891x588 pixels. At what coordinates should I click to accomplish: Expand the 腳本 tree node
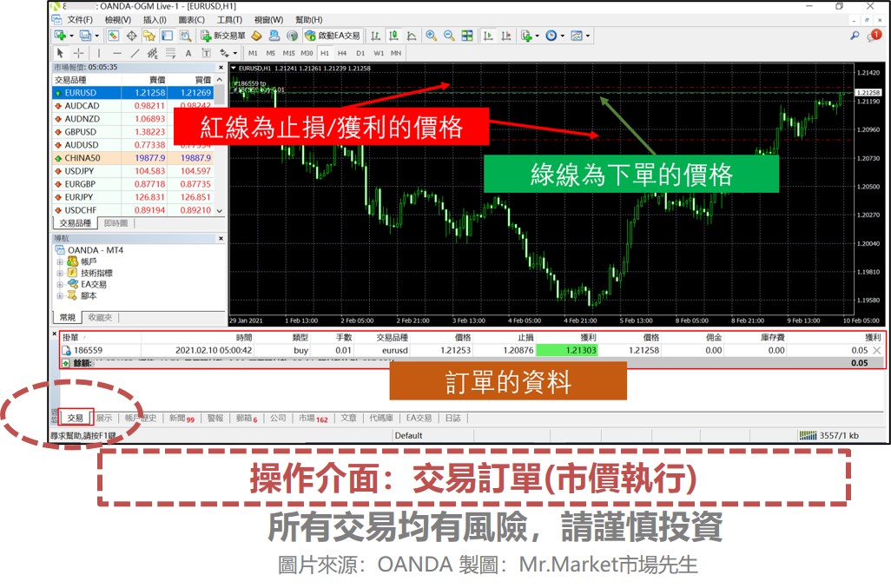click(x=60, y=296)
